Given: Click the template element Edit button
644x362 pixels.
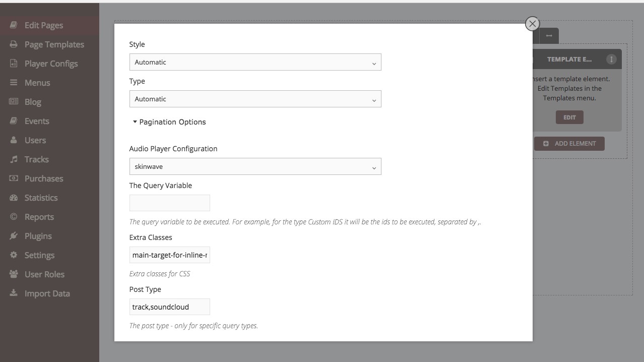Looking at the screenshot, I should pos(569,117).
